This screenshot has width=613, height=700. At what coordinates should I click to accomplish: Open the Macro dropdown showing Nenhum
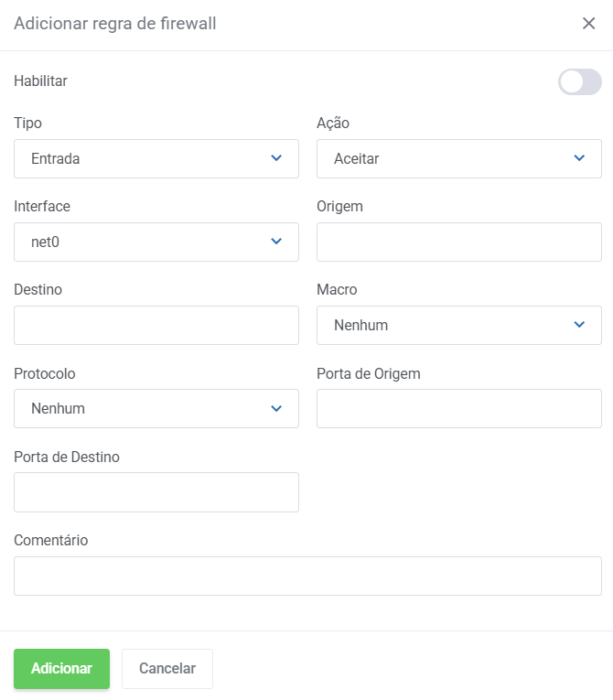448,325
